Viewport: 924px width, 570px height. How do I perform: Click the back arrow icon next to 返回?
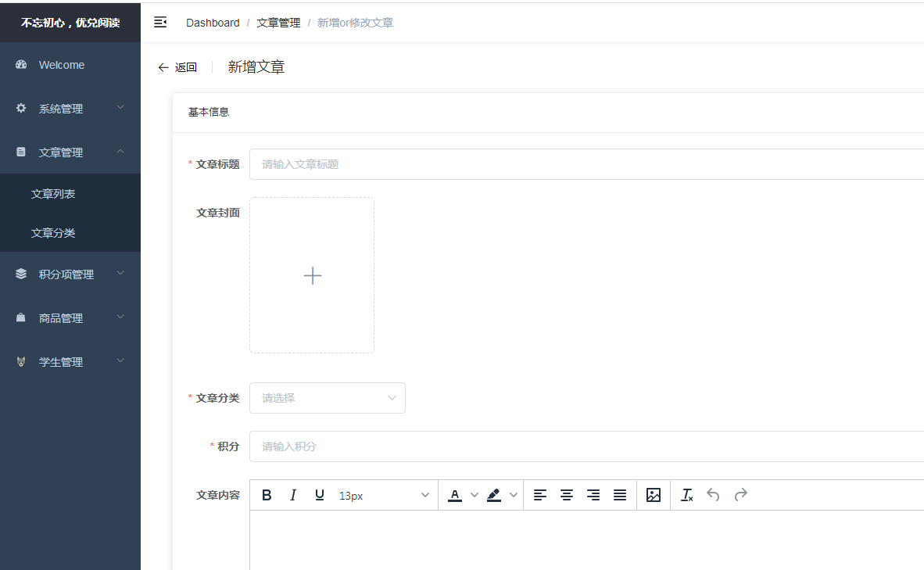tap(163, 68)
